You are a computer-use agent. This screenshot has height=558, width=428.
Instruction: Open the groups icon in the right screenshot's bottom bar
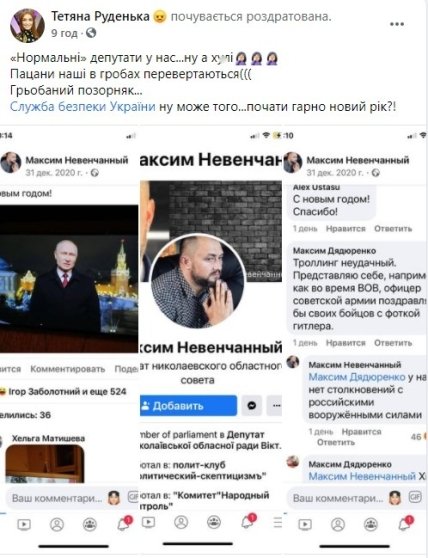point(371,524)
